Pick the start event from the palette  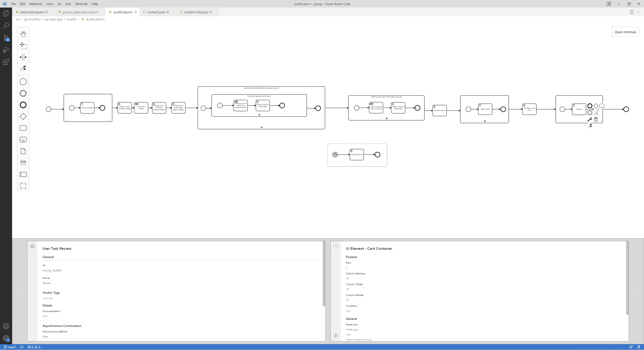click(x=23, y=82)
